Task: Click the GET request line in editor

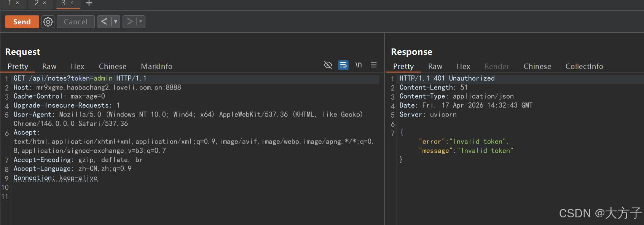Action: coord(80,78)
